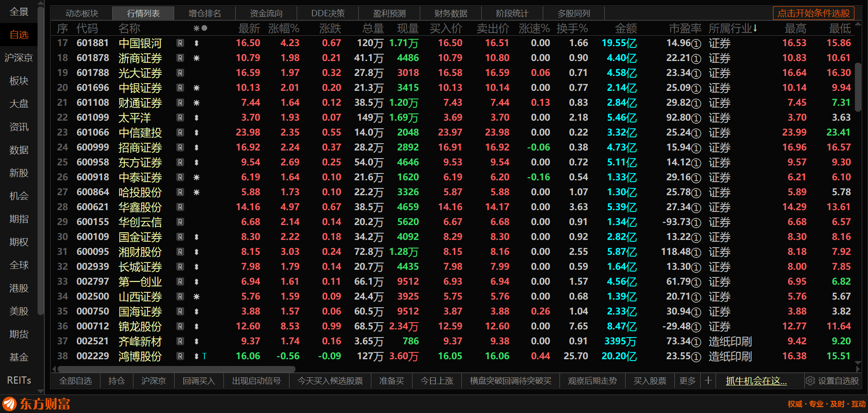Click the left sidebar scrollbar thumb
The image size is (868, 413).
41,160
